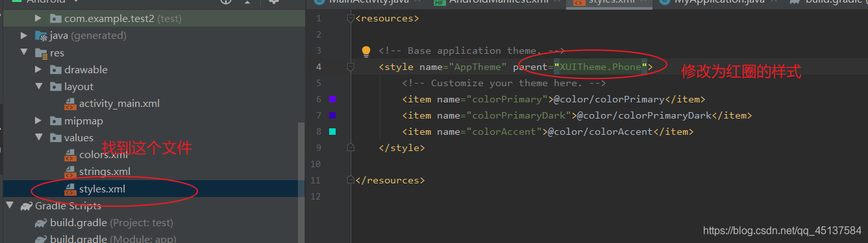Collapse the res folder
This screenshot has width=868, height=243.
point(24,52)
